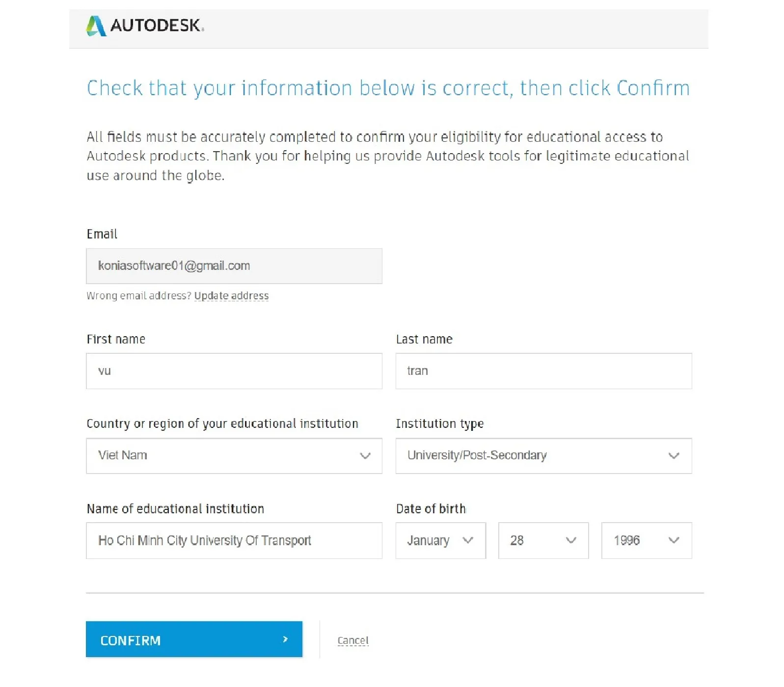
Task: Click the chevron arrow in Institution type field
Action: (674, 456)
